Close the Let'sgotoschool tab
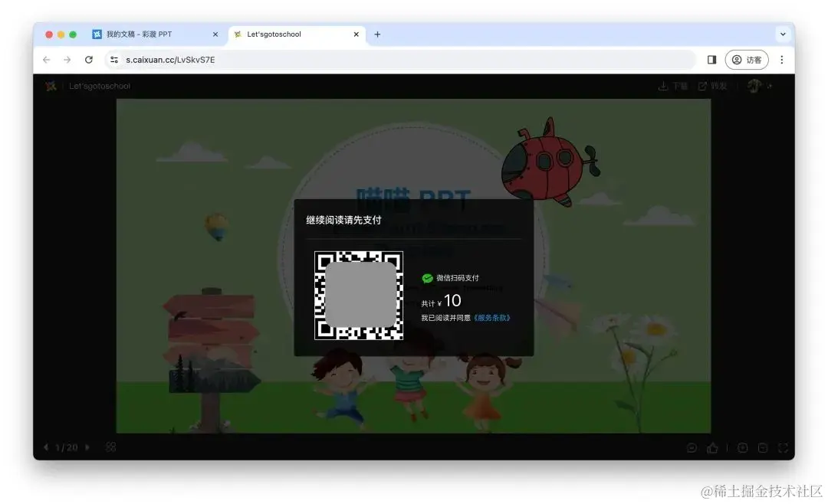 (356, 34)
